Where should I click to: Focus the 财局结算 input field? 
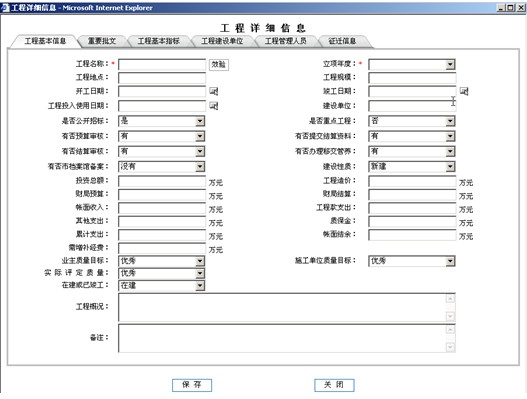coord(412,195)
